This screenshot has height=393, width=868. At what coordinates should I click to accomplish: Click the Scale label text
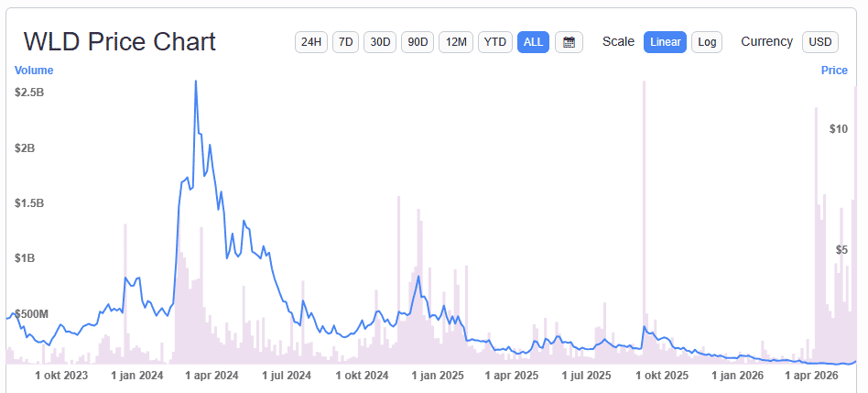[x=618, y=41]
